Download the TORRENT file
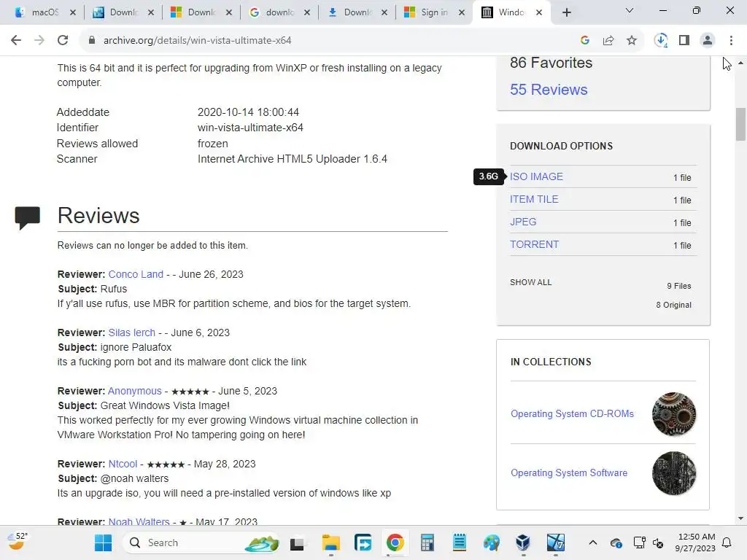Image resolution: width=747 pixels, height=560 pixels. pos(534,244)
